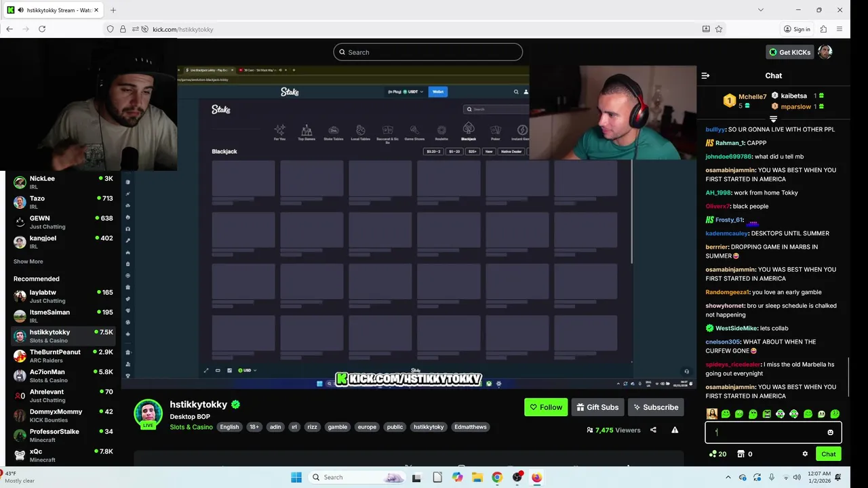Bookmark this page with the star icon

[x=719, y=29]
